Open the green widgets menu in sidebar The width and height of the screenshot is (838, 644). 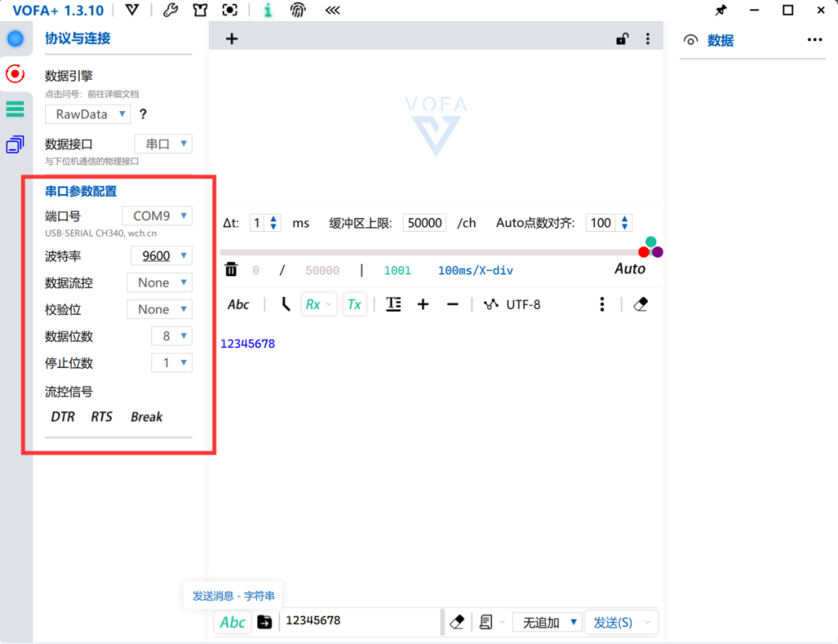click(15, 109)
